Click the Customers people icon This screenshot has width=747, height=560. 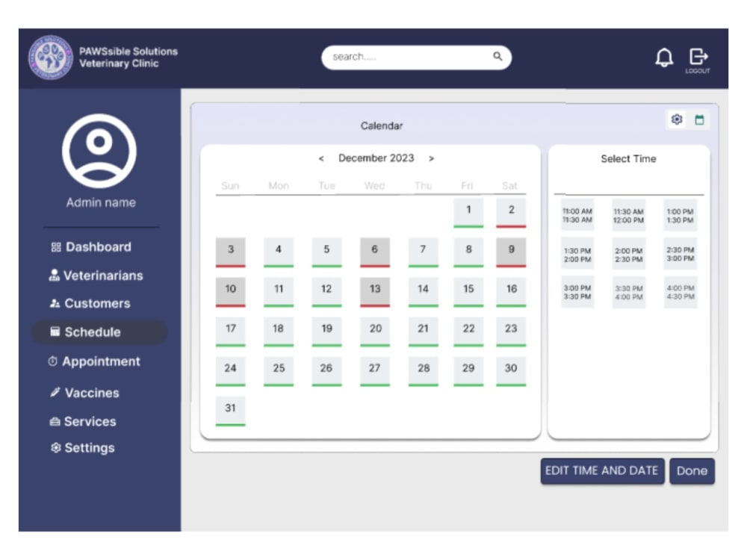[55, 303]
